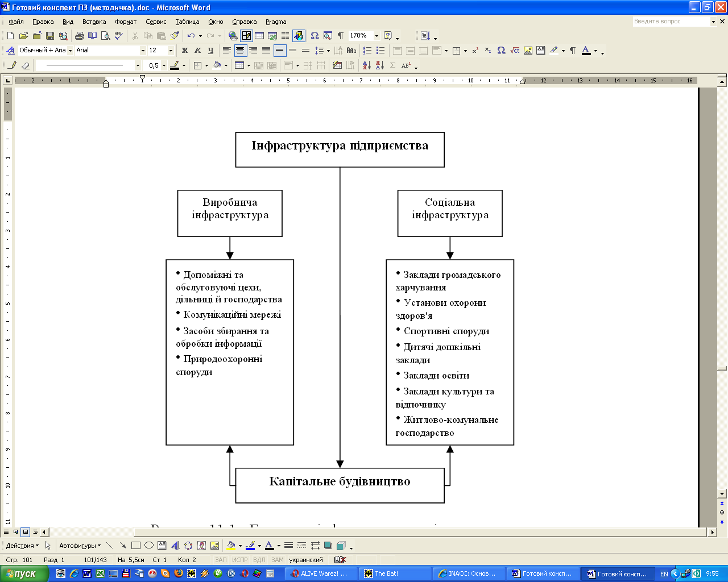Image resolution: width=728 pixels, height=582 pixels.
Task: Select the Arrow drawing tool
Action: pos(122,546)
